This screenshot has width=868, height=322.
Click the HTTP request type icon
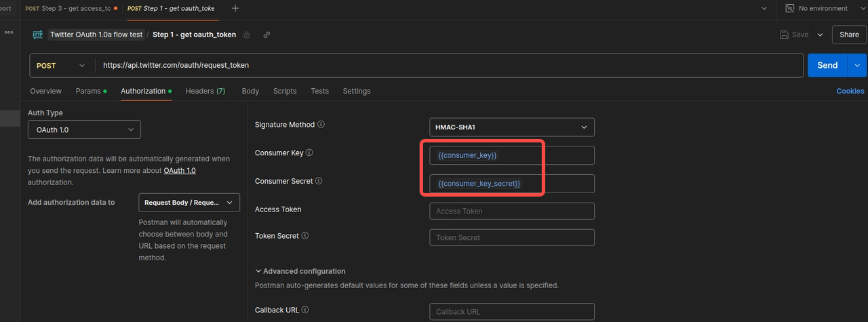point(38,35)
